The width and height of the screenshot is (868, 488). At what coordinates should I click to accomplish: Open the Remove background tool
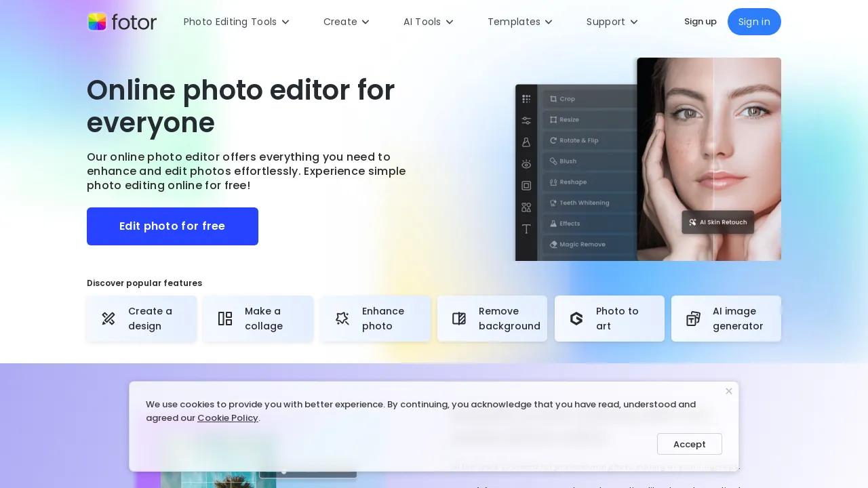coord(492,319)
